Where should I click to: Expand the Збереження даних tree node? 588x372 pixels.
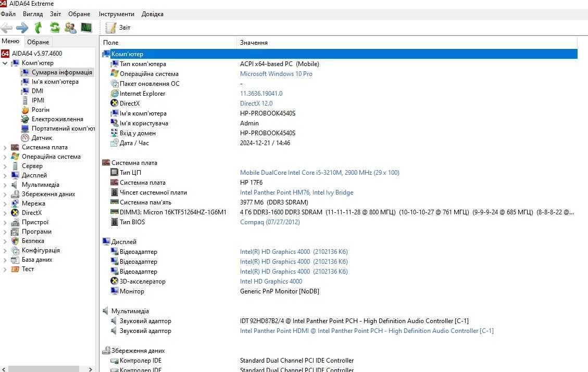click(5, 195)
